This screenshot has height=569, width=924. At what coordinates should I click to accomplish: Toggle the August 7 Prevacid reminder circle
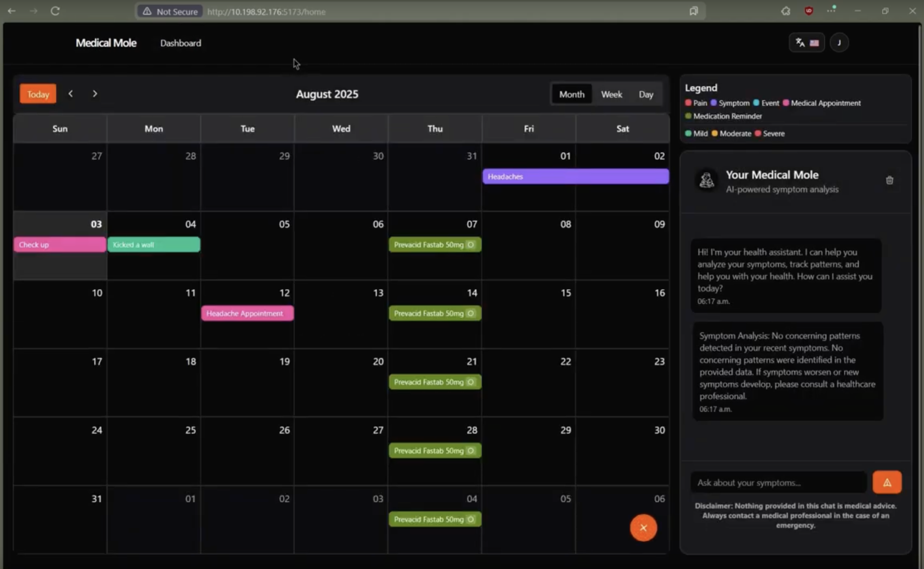471,245
